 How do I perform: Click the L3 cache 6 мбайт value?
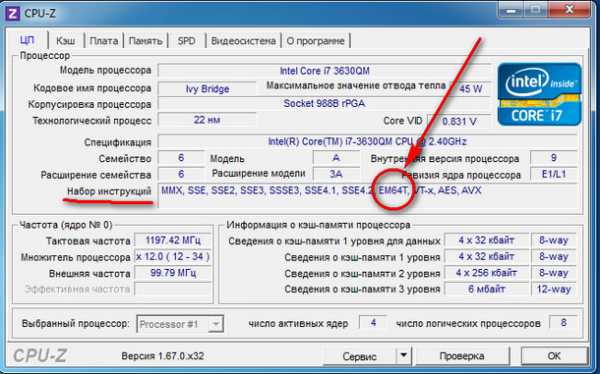coord(486,289)
